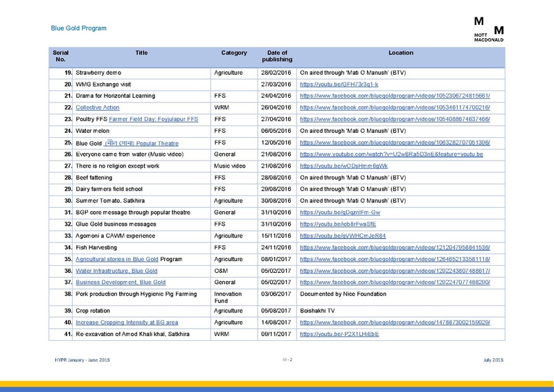Select the 'Boishakhi TV' location cell

(317, 311)
